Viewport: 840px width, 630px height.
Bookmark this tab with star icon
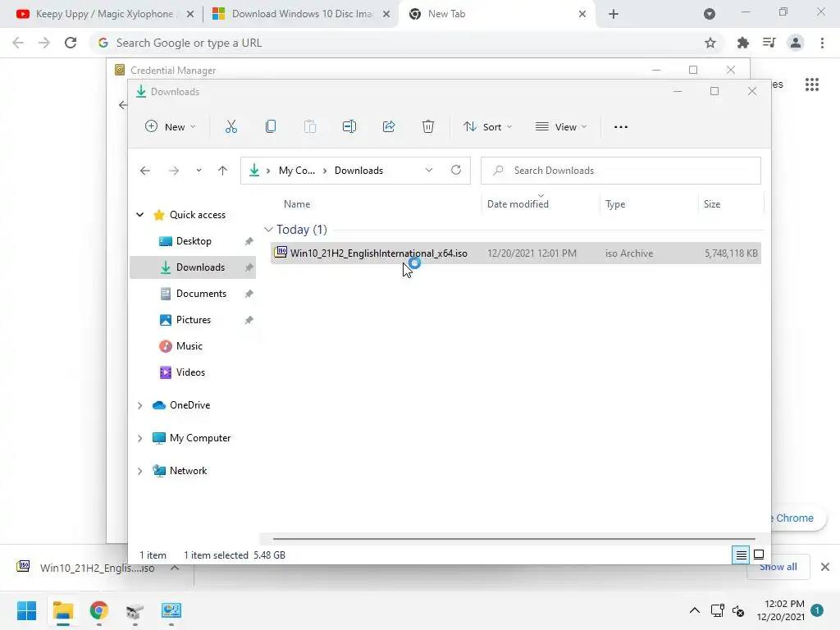pos(710,43)
